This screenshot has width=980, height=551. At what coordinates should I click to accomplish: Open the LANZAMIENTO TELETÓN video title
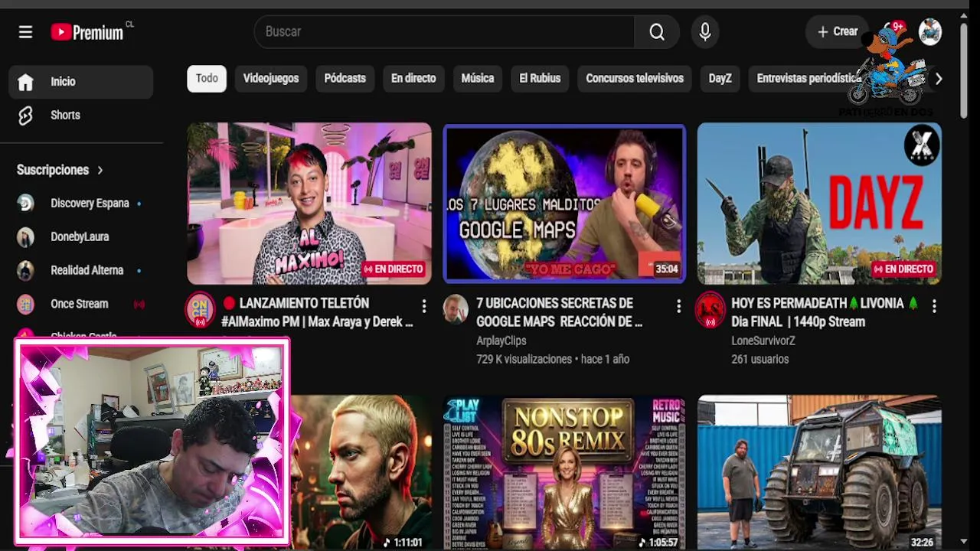click(317, 312)
